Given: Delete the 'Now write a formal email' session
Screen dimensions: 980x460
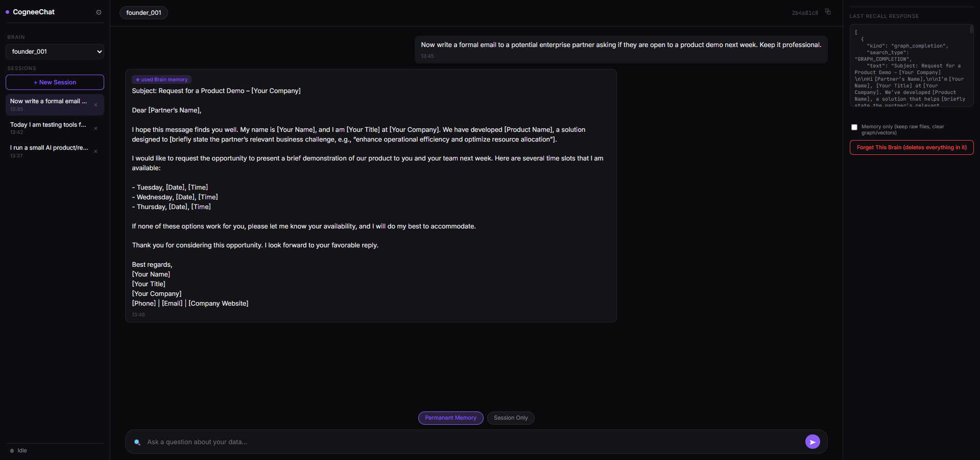Looking at the screenshot, I should click(x=95, y=105).
